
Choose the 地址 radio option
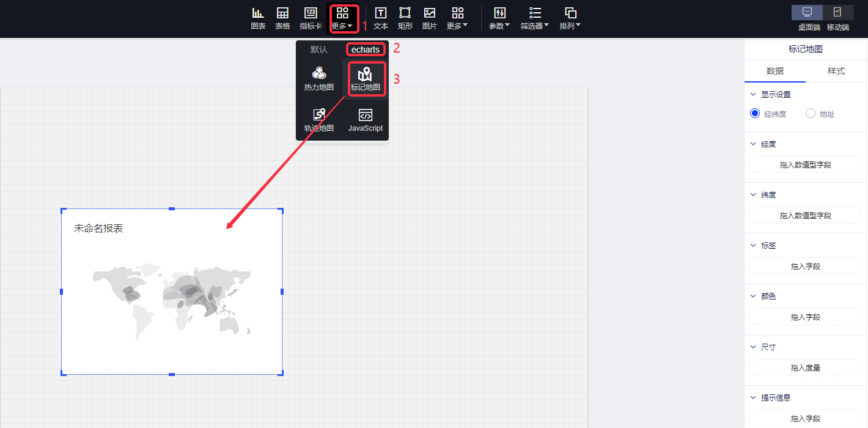coord(811,113)
